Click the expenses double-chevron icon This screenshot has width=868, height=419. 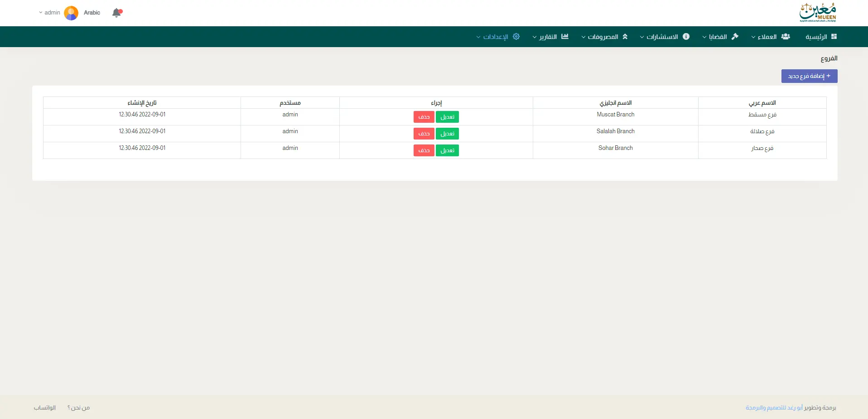click(625, 37)
